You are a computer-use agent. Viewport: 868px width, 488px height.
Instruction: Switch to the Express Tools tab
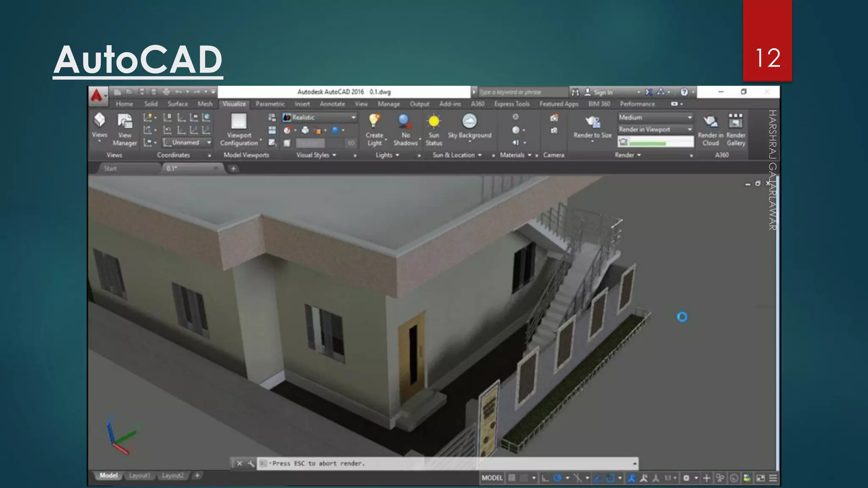512,104
